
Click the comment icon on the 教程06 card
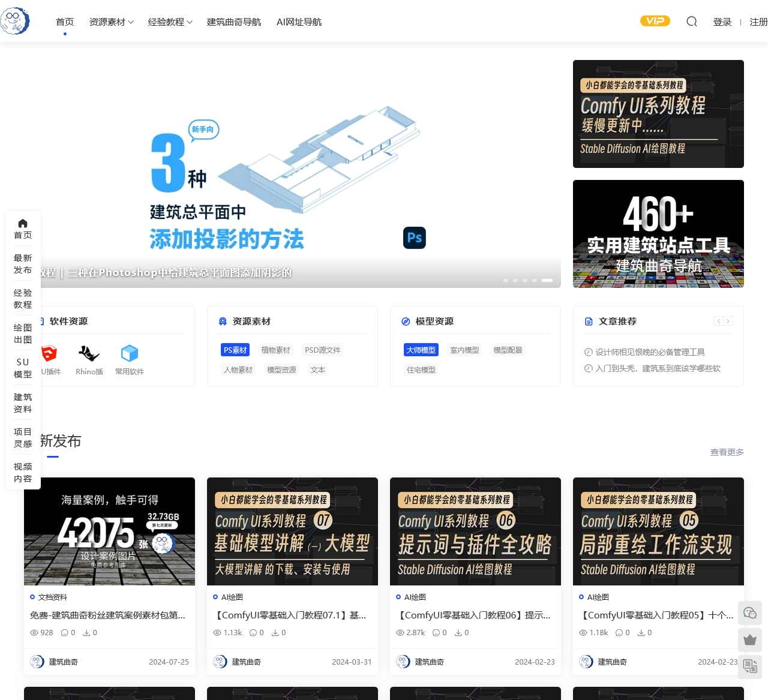[436, 633]
